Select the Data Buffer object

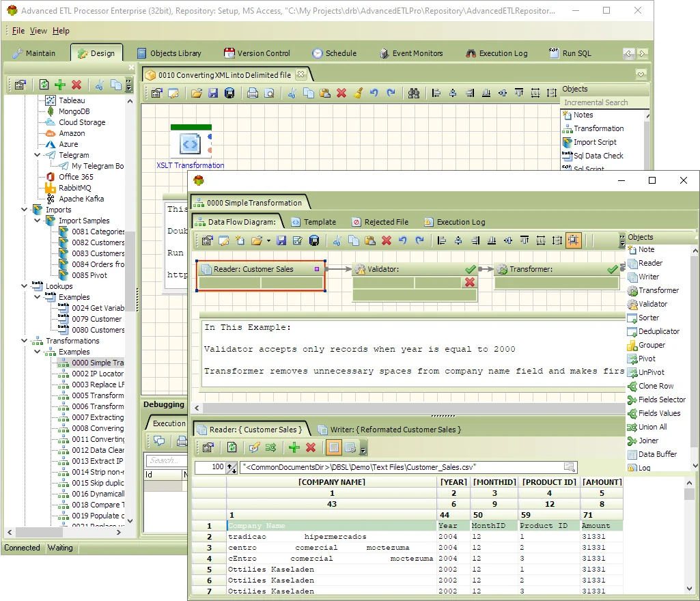[x=652, y=454]
